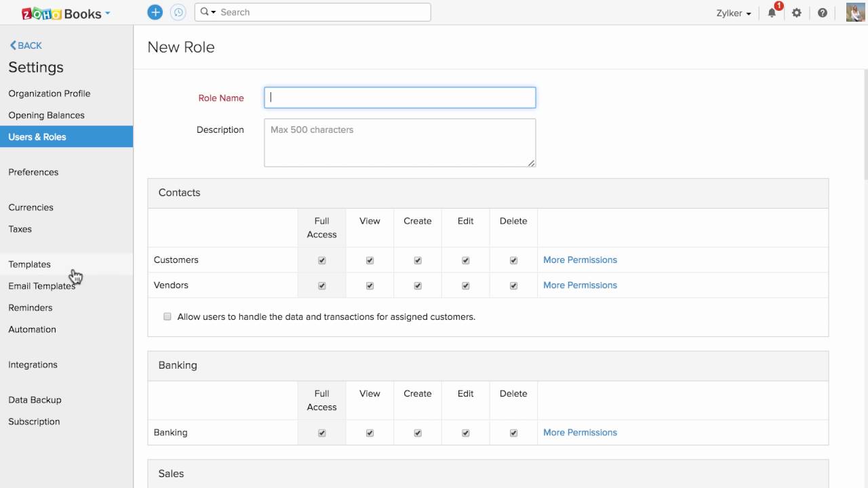The image size is (868, 488).
Task: Open Opening Balances settings
Action: 47,115
